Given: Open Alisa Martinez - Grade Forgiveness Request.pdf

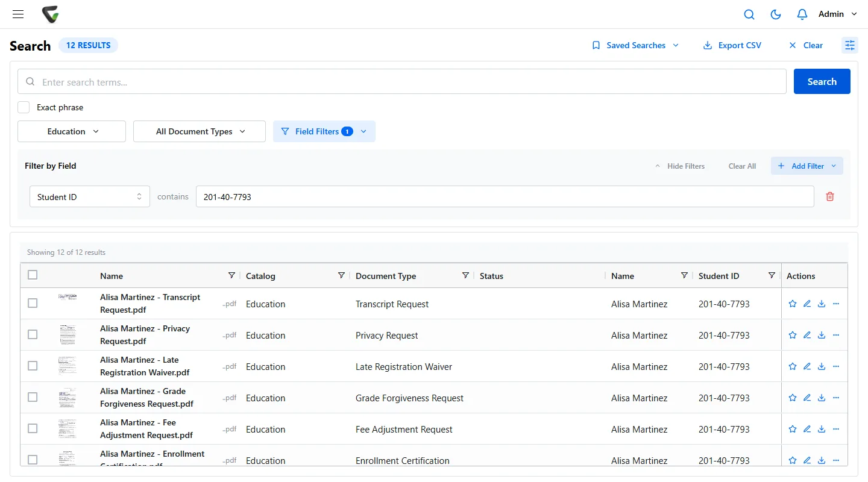Looking at the screenshot, I should point(147,398).
